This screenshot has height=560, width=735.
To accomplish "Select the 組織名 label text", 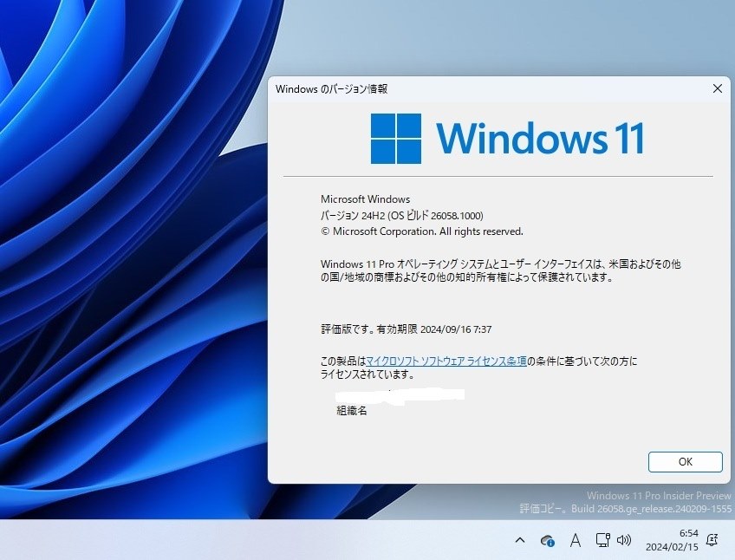I will click(352, 411).
